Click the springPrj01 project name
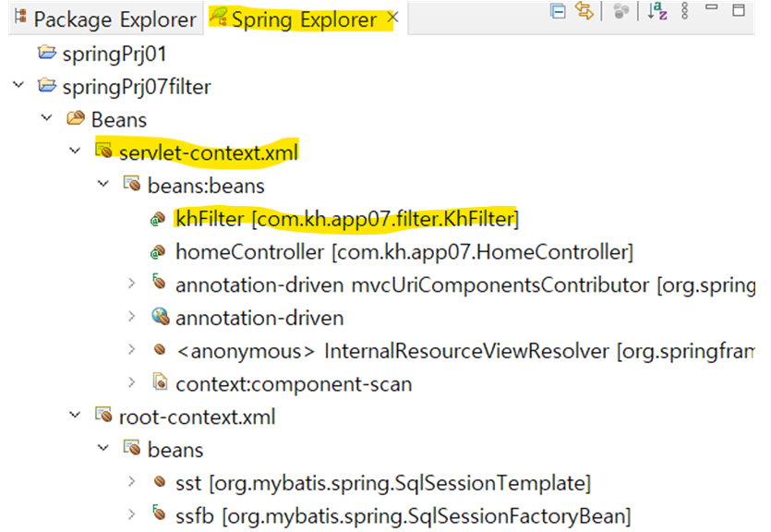The width and height of the screenshot is (771, 532). point(114,54)
